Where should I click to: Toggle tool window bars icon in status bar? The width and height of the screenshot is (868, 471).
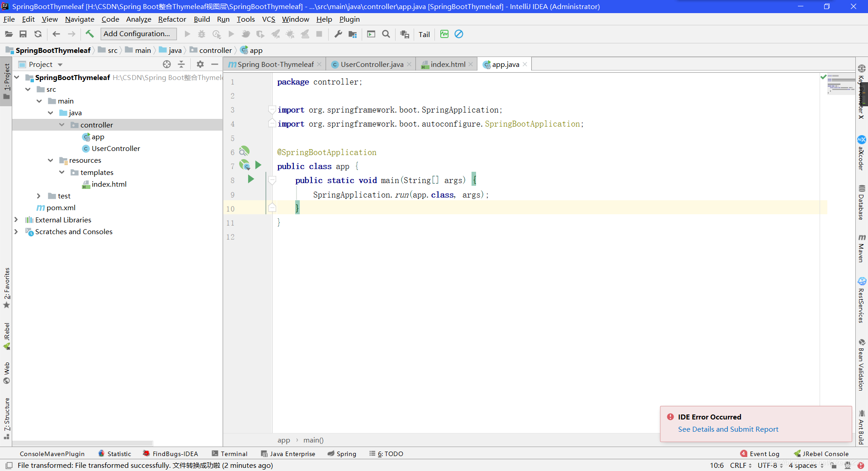(x=9, y=465)
